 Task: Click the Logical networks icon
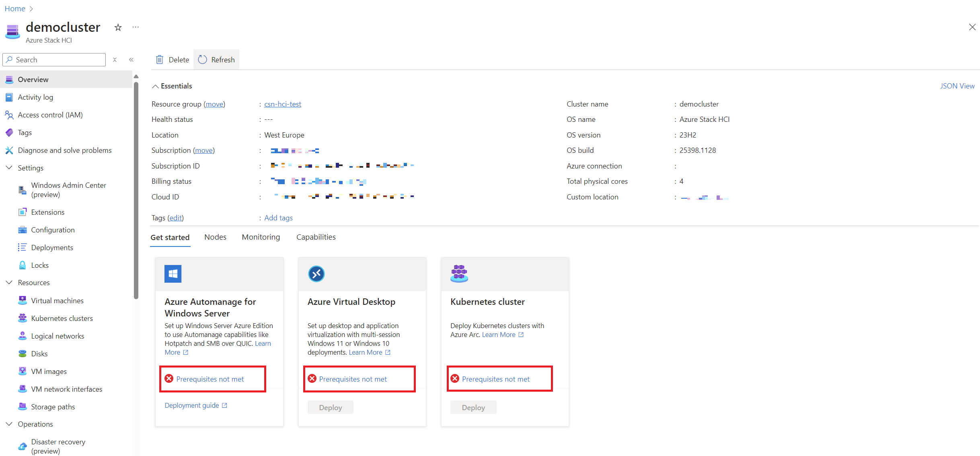pos(23,336)
